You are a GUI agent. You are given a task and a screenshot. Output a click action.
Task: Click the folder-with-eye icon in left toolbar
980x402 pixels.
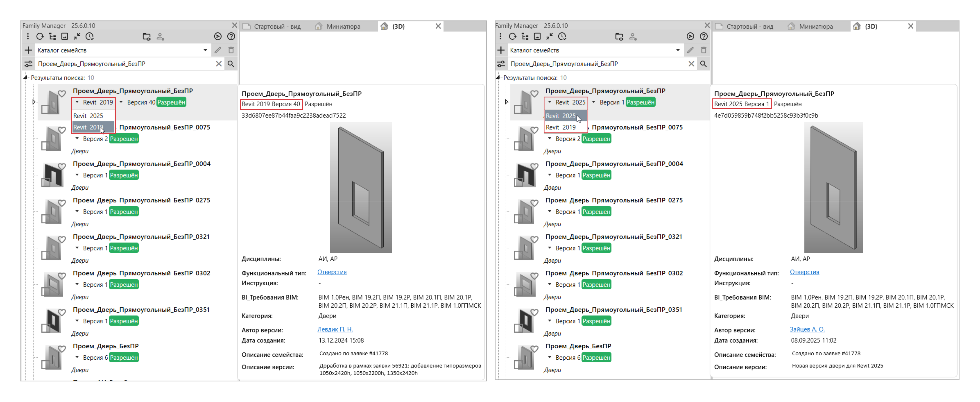146,36
